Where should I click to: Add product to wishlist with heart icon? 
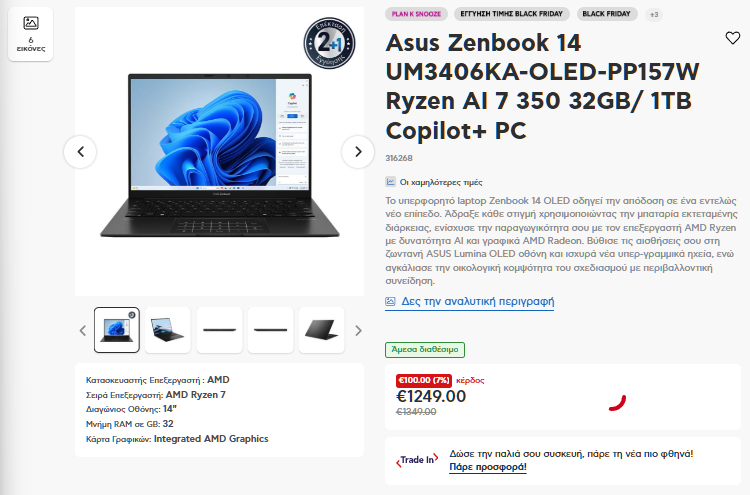tap(732, 38)
